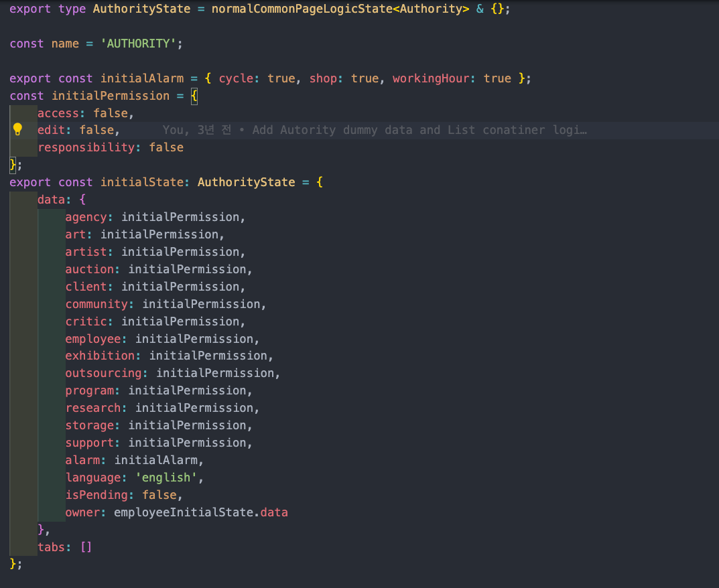The width and height of the screenshot is (719, 588).
Task: Click employeeInitialState identifier
Action: tap(184, 512)
